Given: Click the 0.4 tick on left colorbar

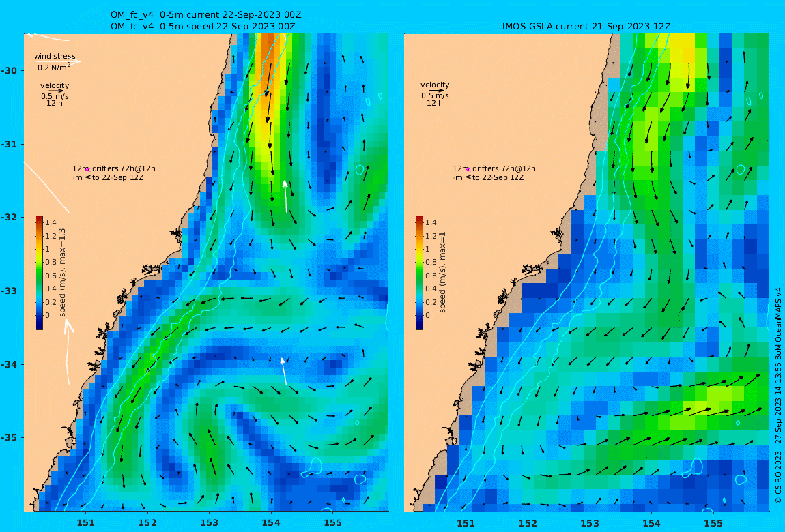Looking at the screenshot, I should tap(51, 289).
